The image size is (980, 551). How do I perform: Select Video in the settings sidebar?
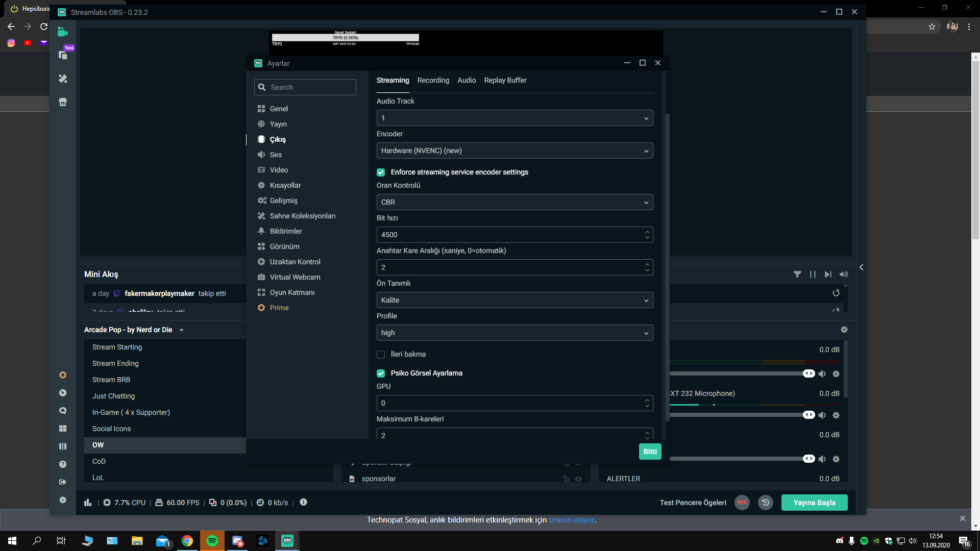click(279, 170)
